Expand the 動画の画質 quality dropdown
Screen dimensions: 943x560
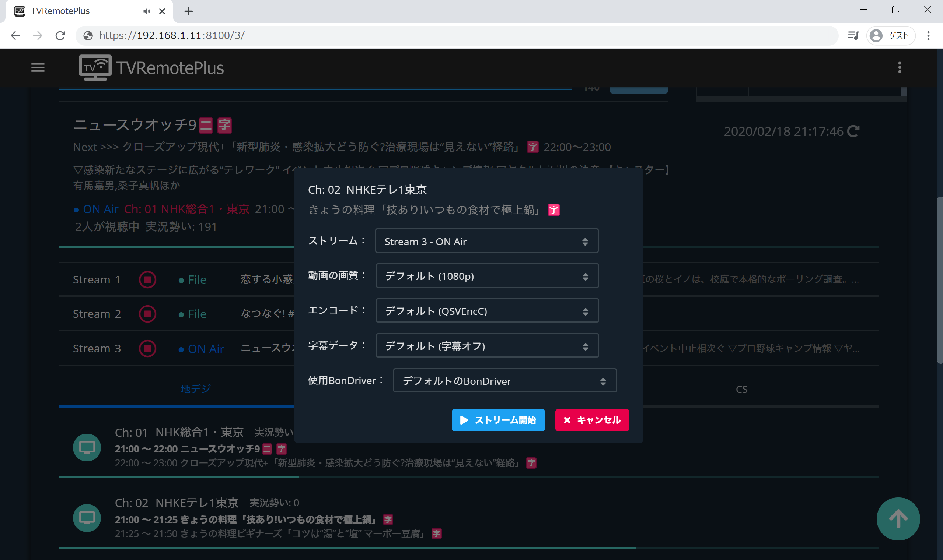click(487, 276)
